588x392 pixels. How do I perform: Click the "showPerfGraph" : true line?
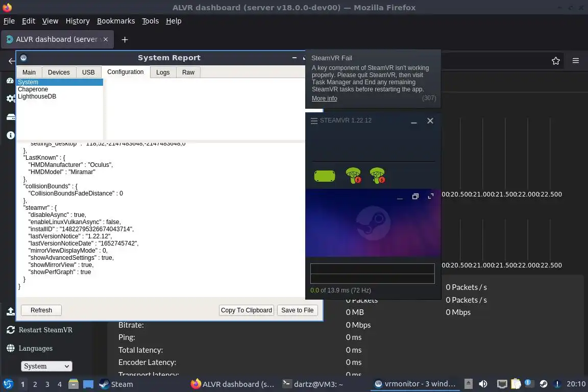(60, 272)
